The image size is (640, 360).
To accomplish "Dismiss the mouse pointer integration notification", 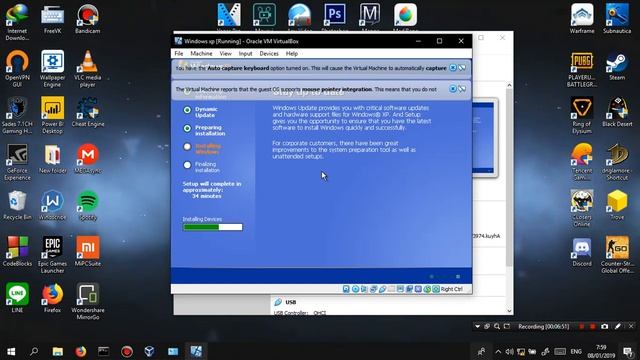I will click(x=453, y=89).
